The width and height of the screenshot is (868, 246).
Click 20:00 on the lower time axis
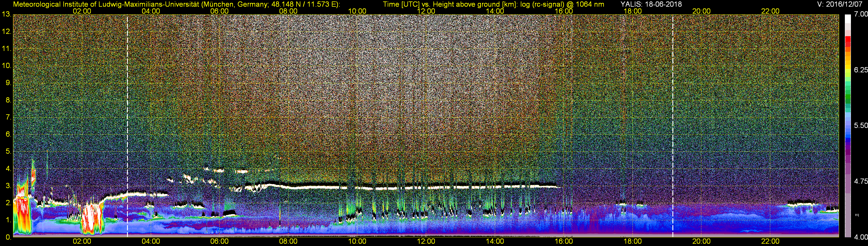(x=702, y=241)
